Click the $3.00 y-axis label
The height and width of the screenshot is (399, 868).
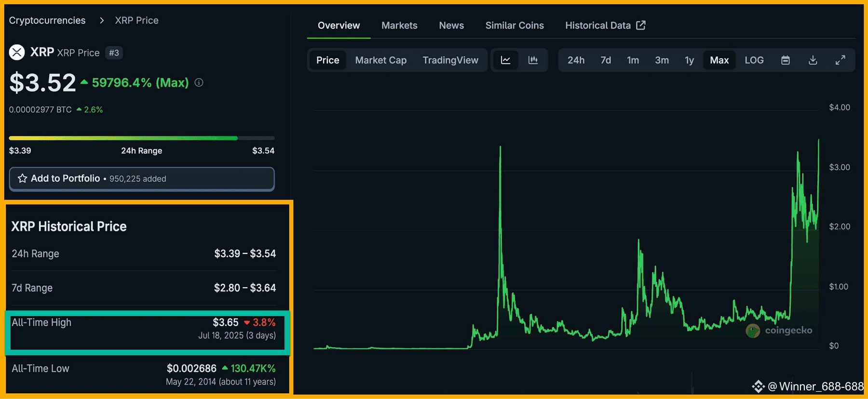840,167
